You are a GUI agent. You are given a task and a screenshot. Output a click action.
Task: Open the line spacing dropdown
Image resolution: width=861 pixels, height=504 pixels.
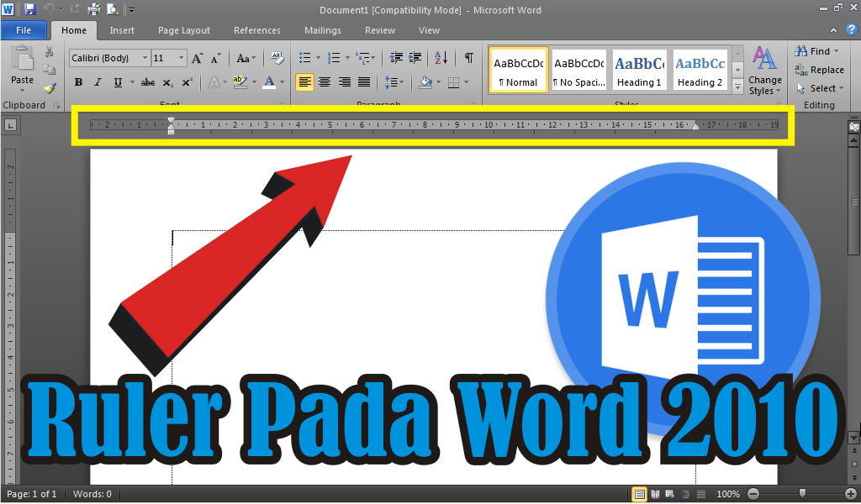[395, 81]
